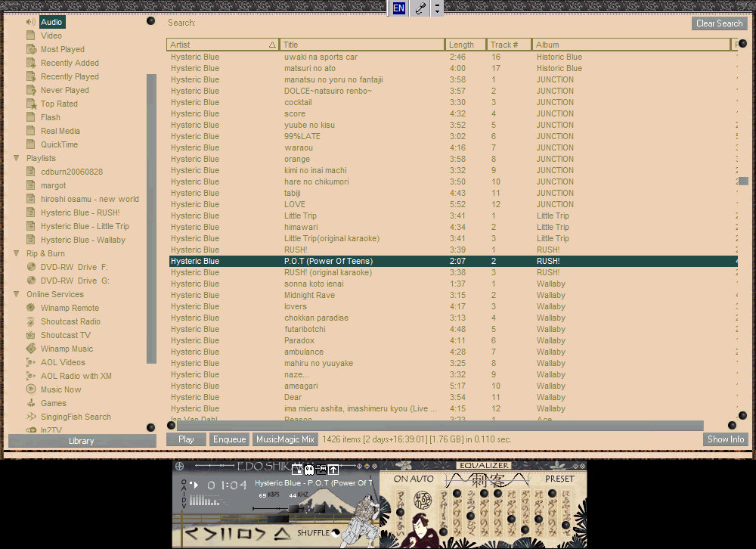Screen dimensions: 756x549
Task: Select the QuickTime view icon
Action: tap(31, 144)
